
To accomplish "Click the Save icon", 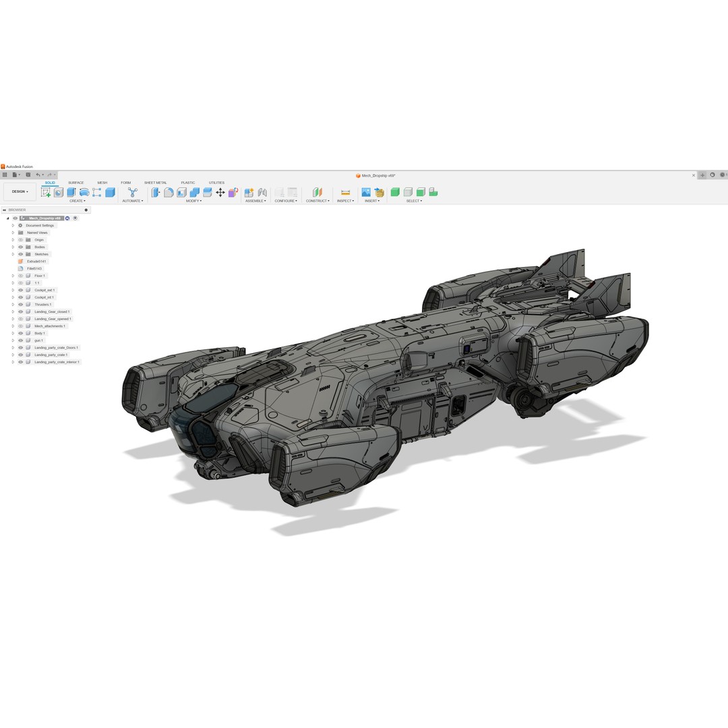I will [28, 175].
